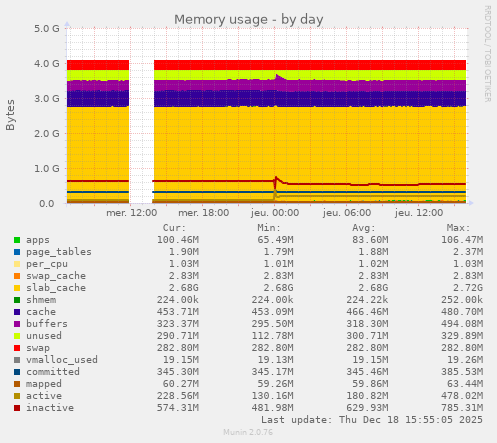Image resolution: width=497 pixels, height=443 pixels.
Task: Click the orange swap_cache legend swatch
Action: click(17, 276)
